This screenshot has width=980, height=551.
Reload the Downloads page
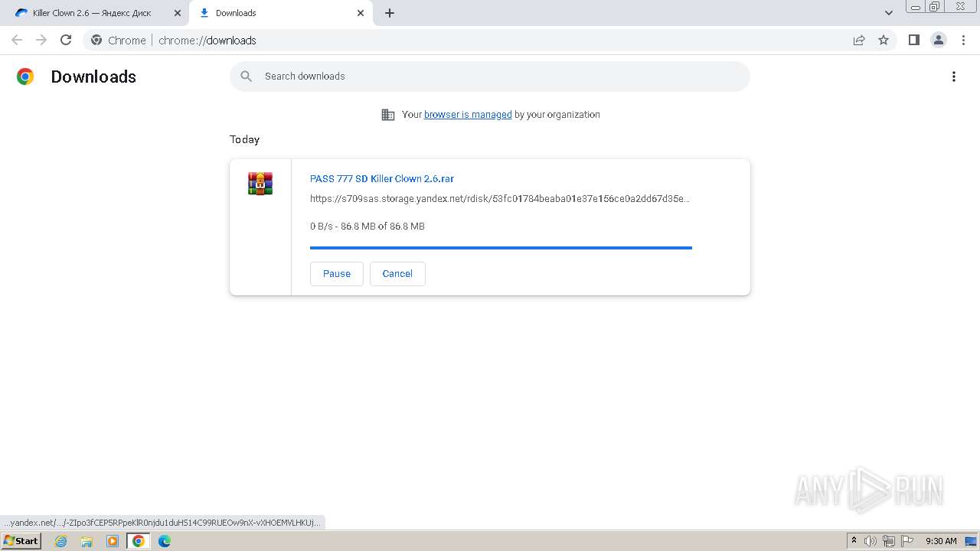(x=66, y=41)
